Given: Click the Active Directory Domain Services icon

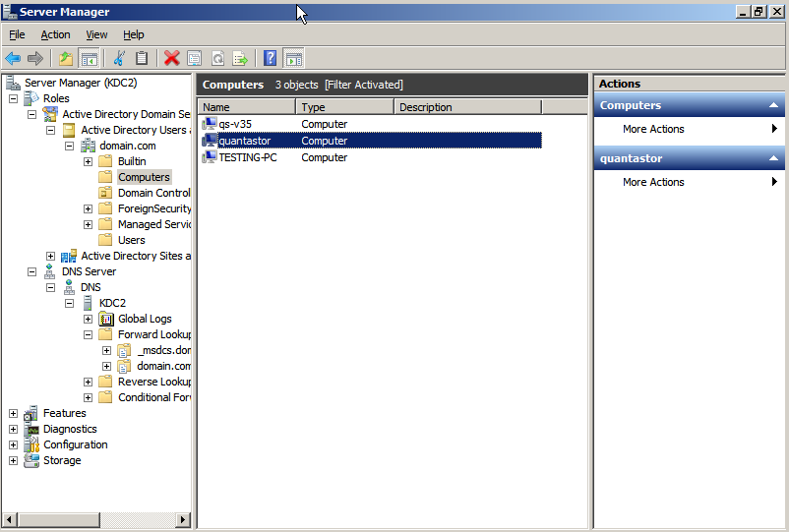Looking at the screenshot, I should (50, 114).
